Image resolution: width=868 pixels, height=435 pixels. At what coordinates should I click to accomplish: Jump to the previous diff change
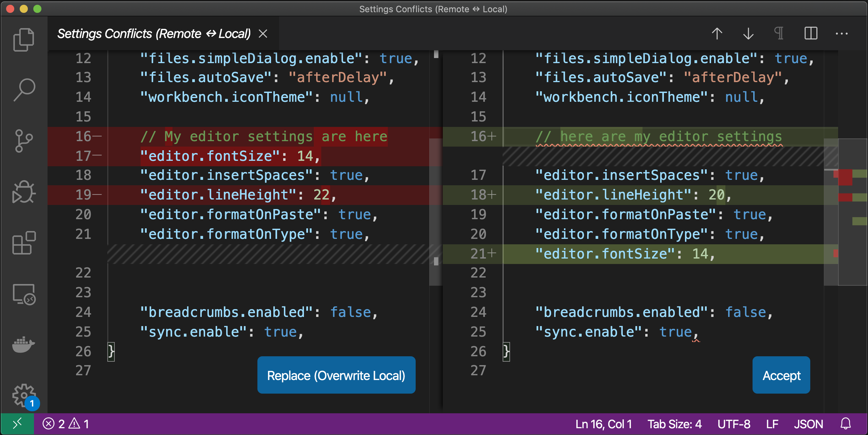[x=717, y=33]
